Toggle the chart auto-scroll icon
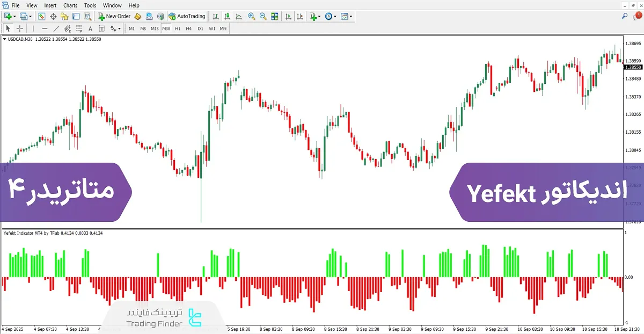The image size is (644, 334). point(289,16)
